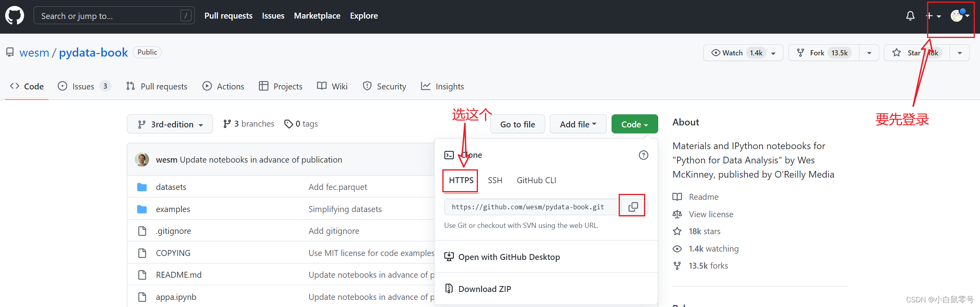This screenshot has height=307, width=980.
Task: Open commit message Update notebooks in advance
Action: (x=261, y=160)
